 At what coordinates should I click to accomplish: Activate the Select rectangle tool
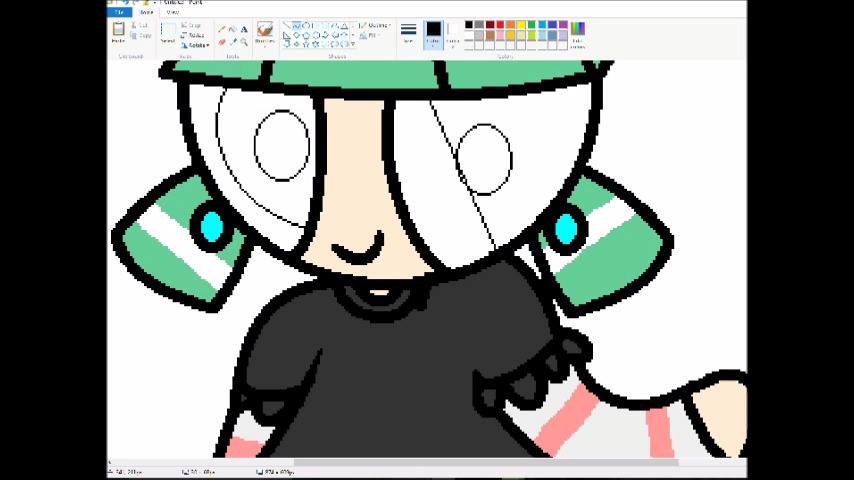coord(168,31)
